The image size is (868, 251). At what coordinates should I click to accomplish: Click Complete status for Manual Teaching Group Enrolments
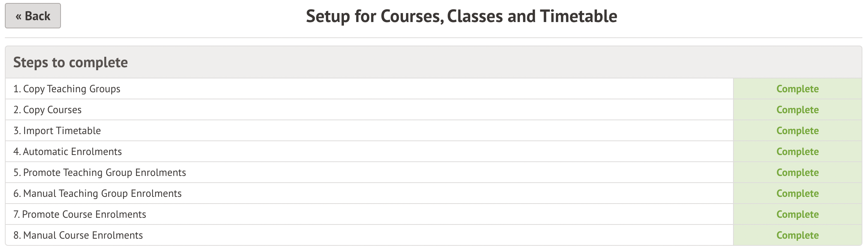coord(797,193)
